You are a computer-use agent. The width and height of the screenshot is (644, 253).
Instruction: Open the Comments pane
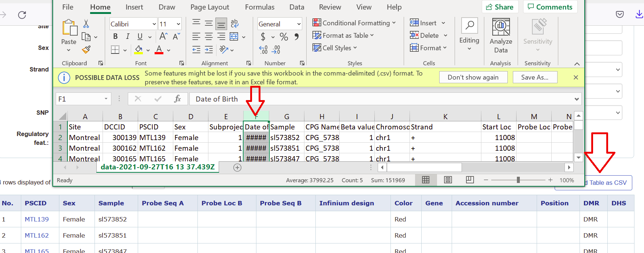click(550, 7)
